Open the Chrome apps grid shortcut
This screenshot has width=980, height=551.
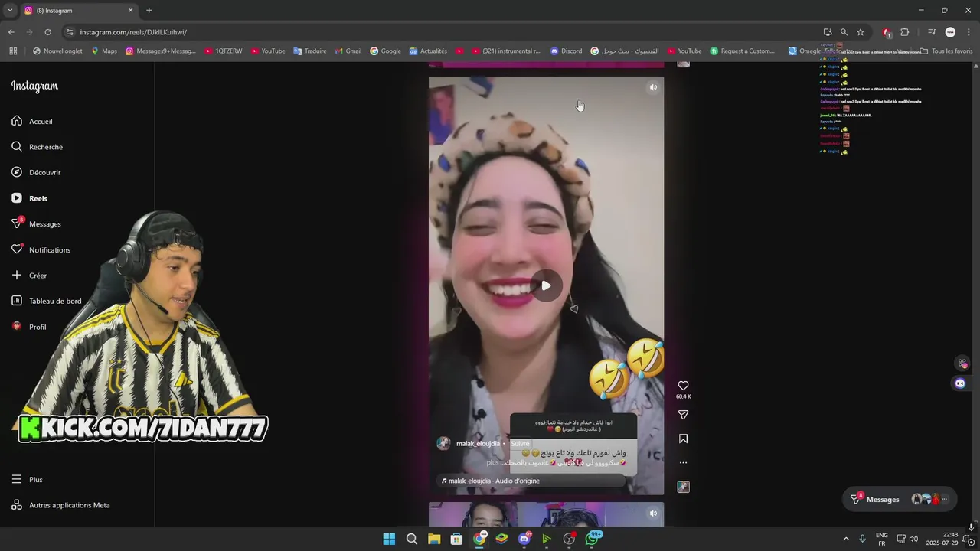(13, 51)
